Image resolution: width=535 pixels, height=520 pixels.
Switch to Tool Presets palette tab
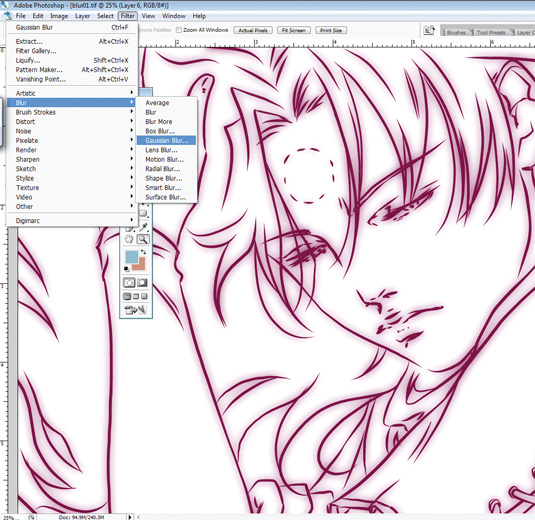(x=491, y=32)
